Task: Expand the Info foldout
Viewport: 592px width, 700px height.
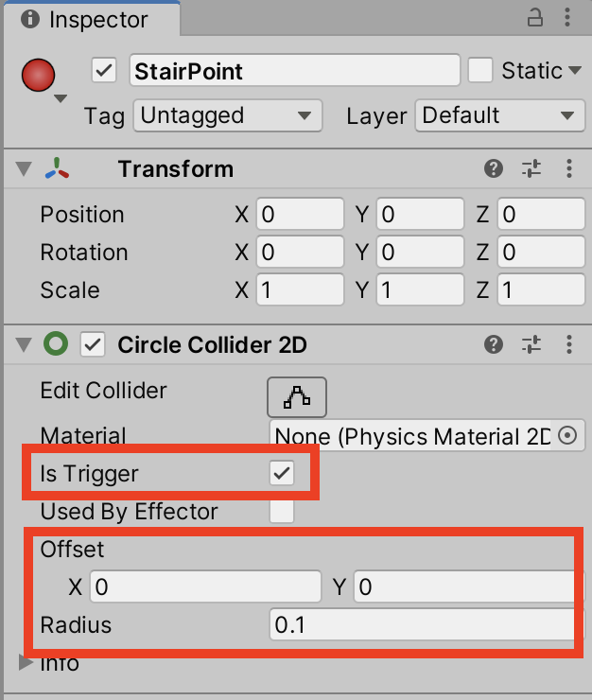Action: [26, 661]
